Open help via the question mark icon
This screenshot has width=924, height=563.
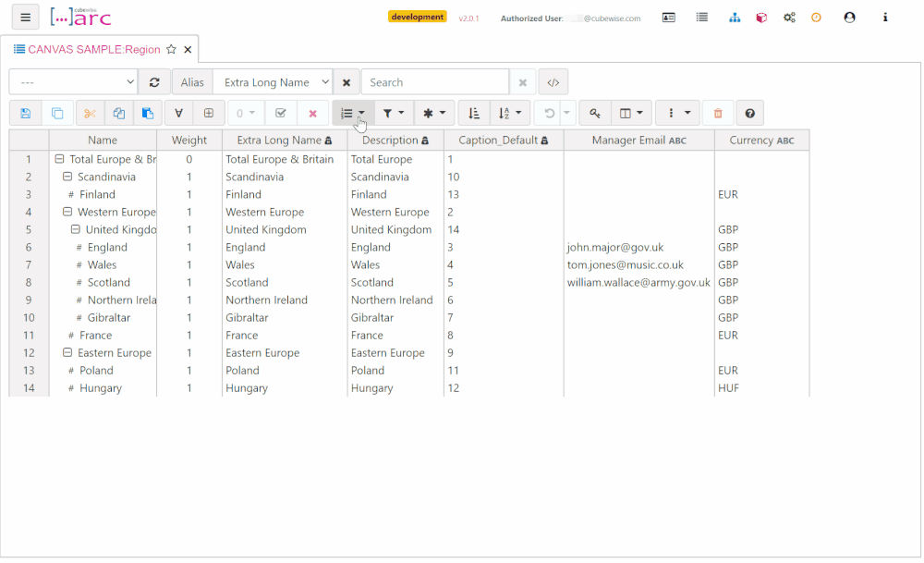point(749,112)
